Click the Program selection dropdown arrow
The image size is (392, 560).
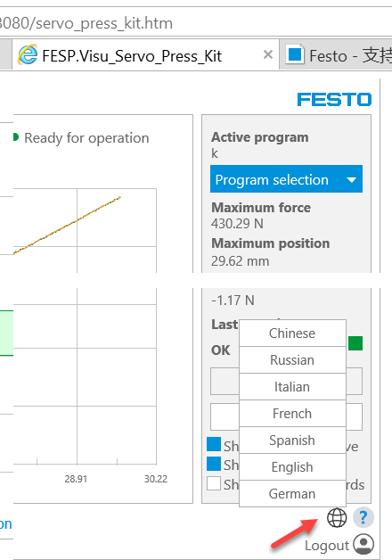pos(351,179)
